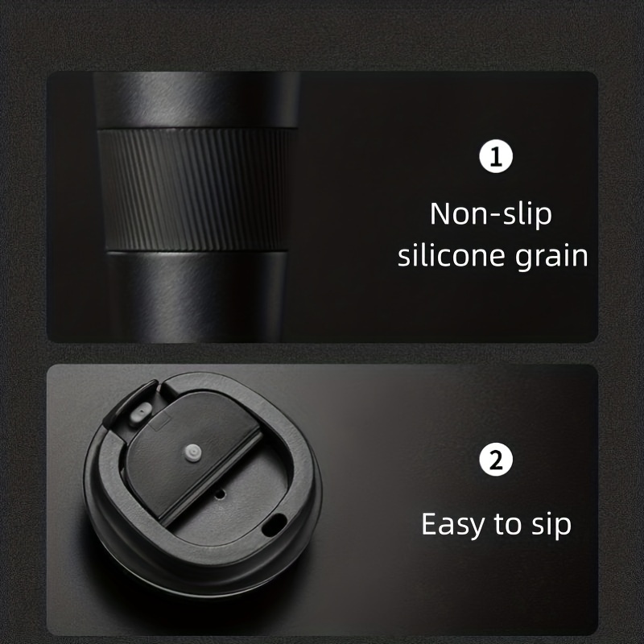This screenshot has height=644, width=644.
Task: Select the ribbed silicone sleeve on cup
Action: tap(196, 189)
